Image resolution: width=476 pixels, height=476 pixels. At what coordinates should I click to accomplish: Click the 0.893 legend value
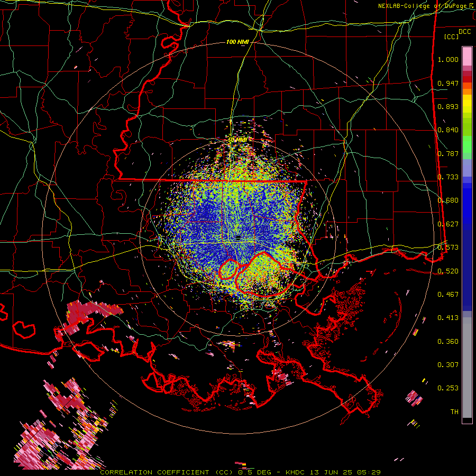tap(448, 106)
